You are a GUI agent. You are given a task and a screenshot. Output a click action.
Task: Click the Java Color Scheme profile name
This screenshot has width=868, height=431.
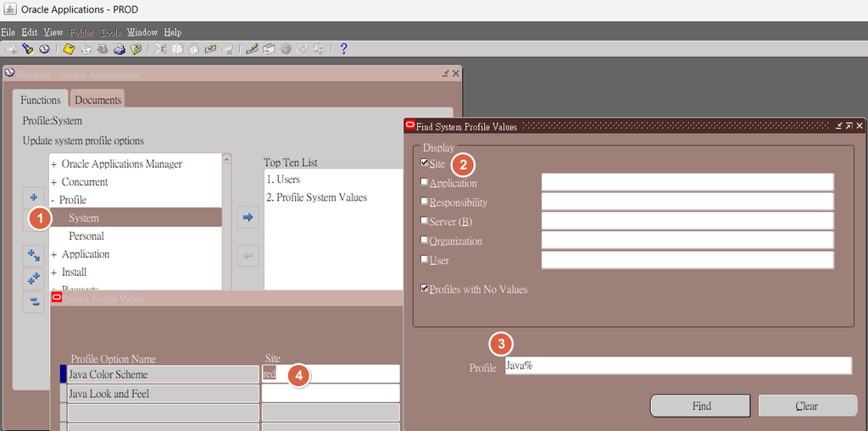(163, 374)
